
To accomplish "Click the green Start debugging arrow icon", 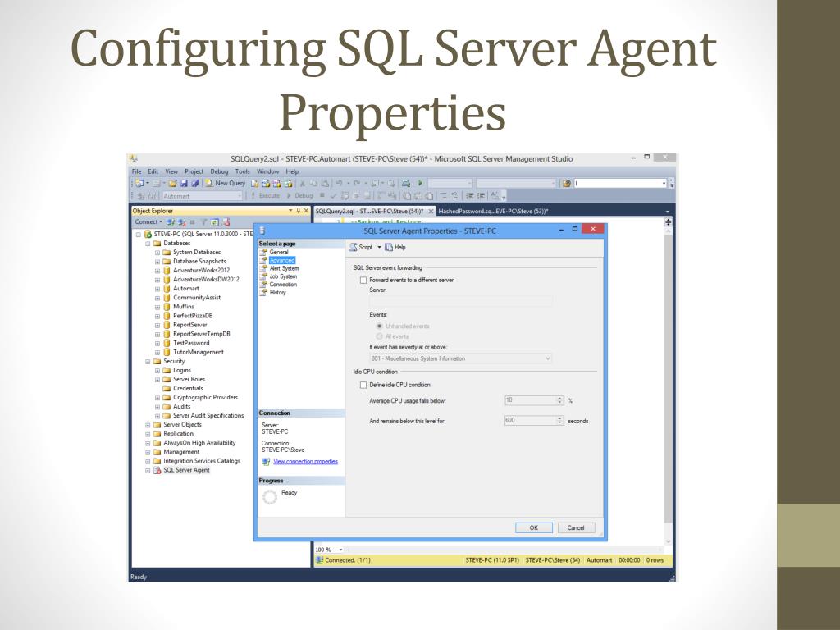I will click(x=421, y=183).
